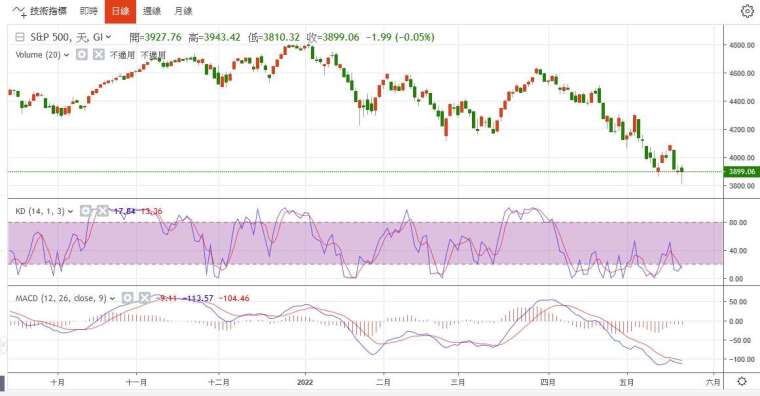Click the 開=3927.76 open value
This screenshot has width=760, height=396.
[x=156, y=37]
